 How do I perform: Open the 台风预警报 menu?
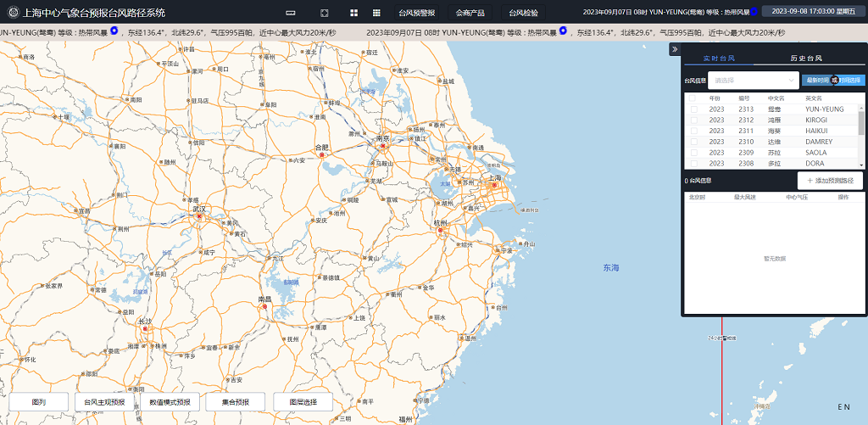pos(416,13)
